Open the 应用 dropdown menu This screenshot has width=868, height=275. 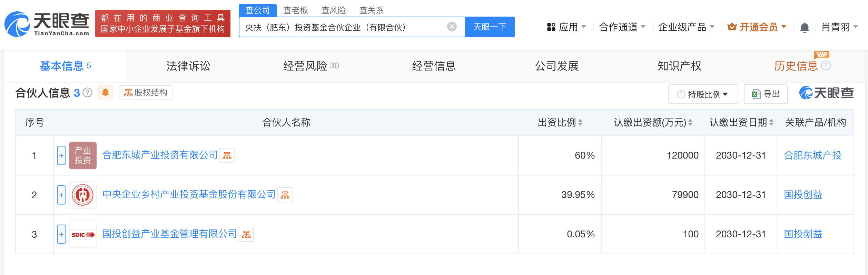tap(566, 27)
